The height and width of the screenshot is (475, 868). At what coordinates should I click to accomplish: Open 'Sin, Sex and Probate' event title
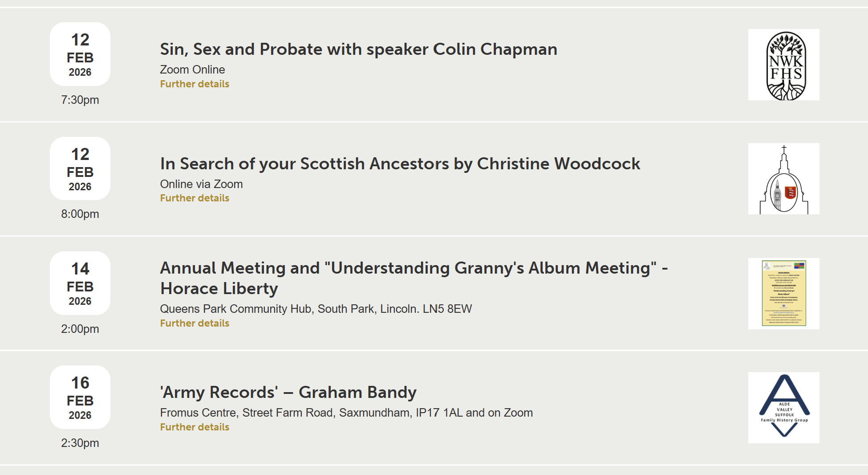358,49
